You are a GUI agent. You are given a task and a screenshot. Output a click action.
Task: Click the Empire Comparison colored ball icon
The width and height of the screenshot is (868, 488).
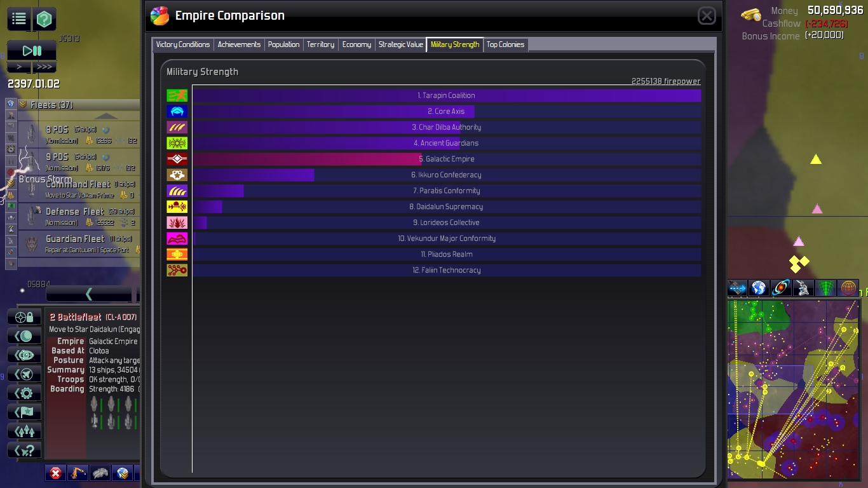pyautogui.click(x=159, y=16)
